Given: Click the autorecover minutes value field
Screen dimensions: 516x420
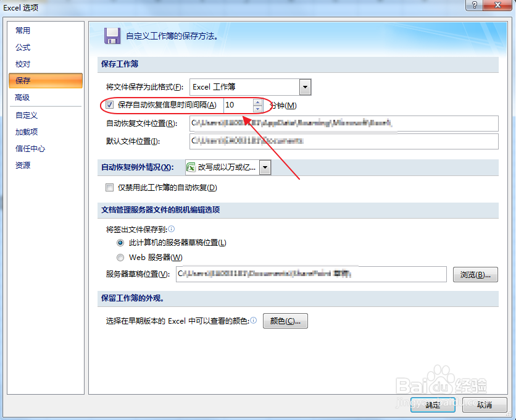Looking at the screenshot, I should click(x=238, y=105).
